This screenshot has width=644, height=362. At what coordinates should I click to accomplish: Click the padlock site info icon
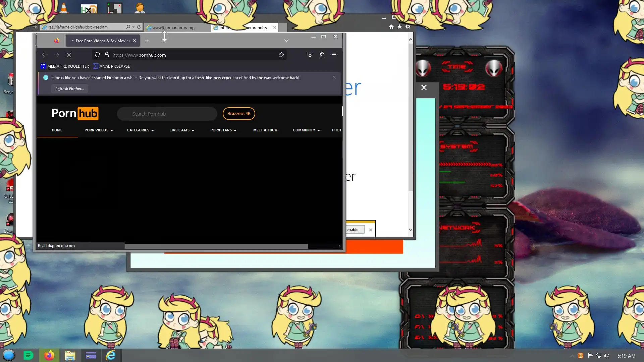(x=107, y=55)
